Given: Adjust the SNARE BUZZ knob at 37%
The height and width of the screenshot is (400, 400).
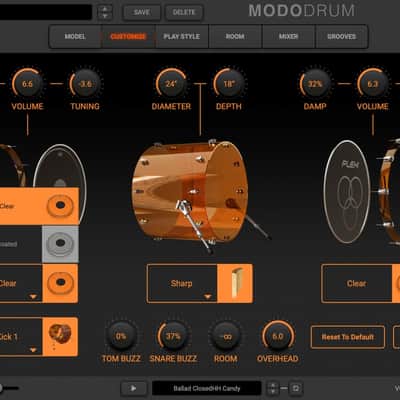Looking at the screenshot, I should (173, 336).
